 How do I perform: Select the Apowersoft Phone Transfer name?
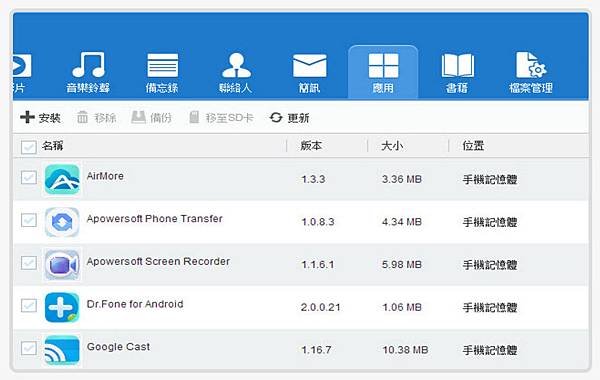[154, 219]
